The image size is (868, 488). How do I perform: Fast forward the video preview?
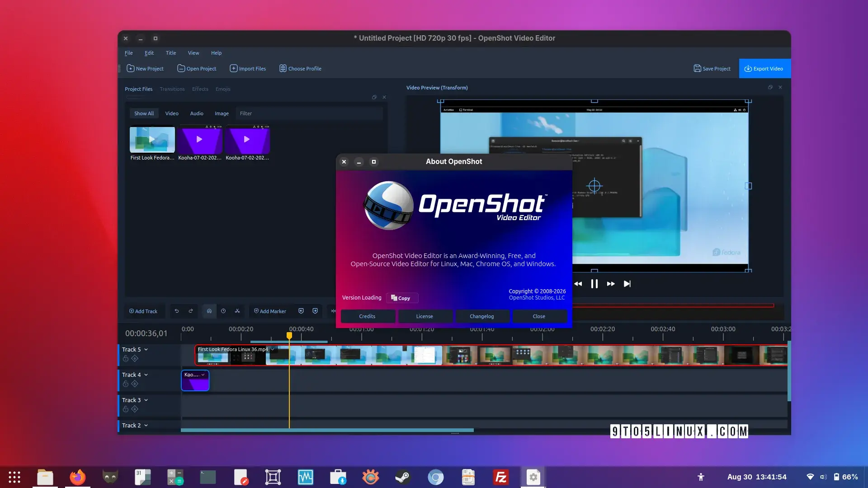coord(611,284)
